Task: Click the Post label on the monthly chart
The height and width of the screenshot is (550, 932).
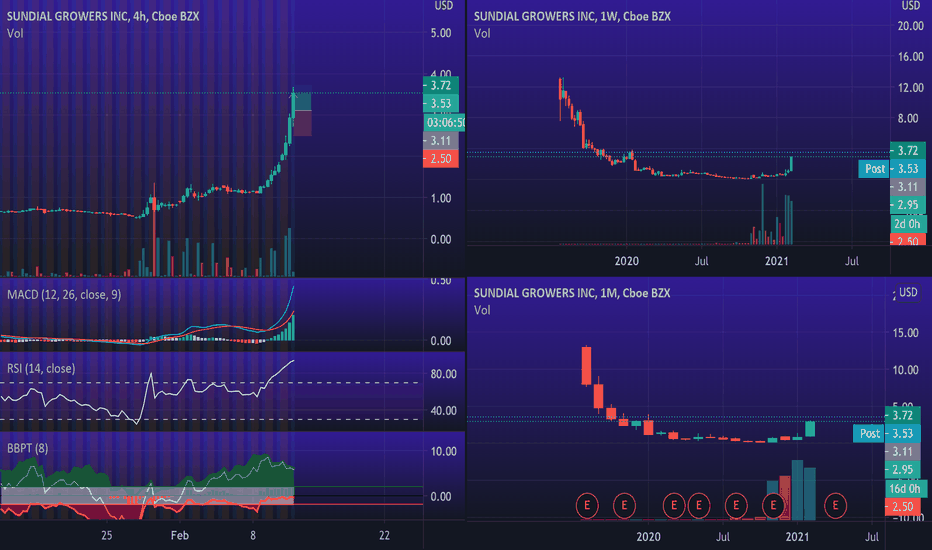Action: [x=870, y=433]
